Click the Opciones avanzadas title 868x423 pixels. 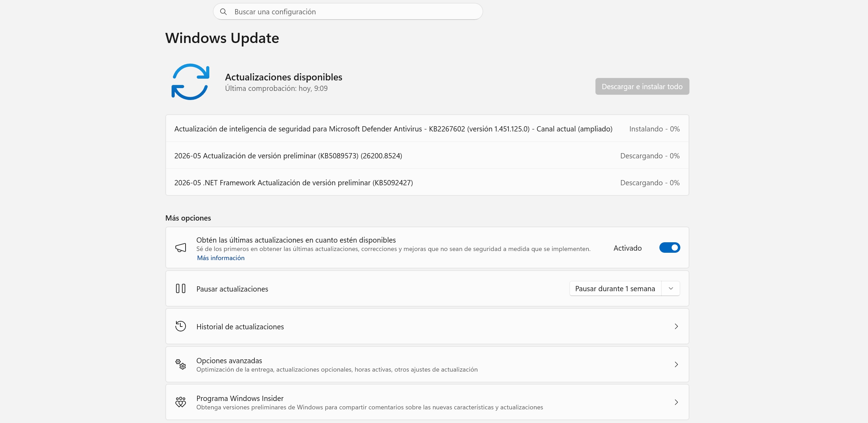[229, 360]
